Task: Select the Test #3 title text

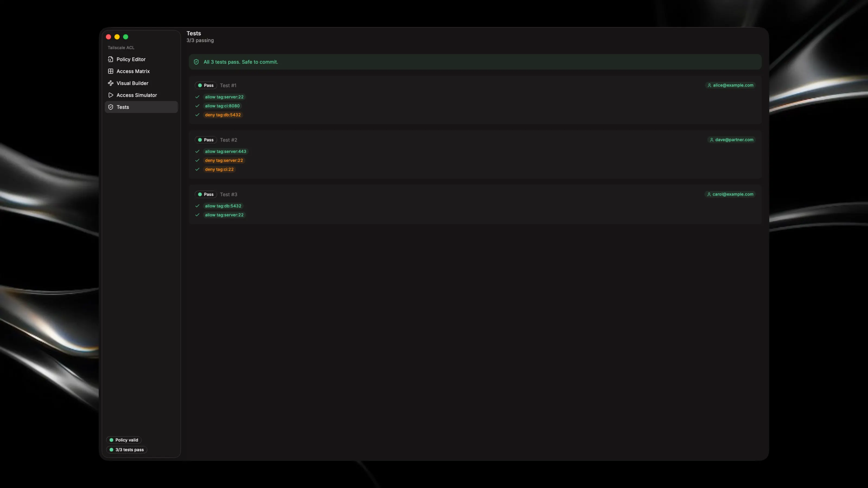Action: [x=228, y=195]
